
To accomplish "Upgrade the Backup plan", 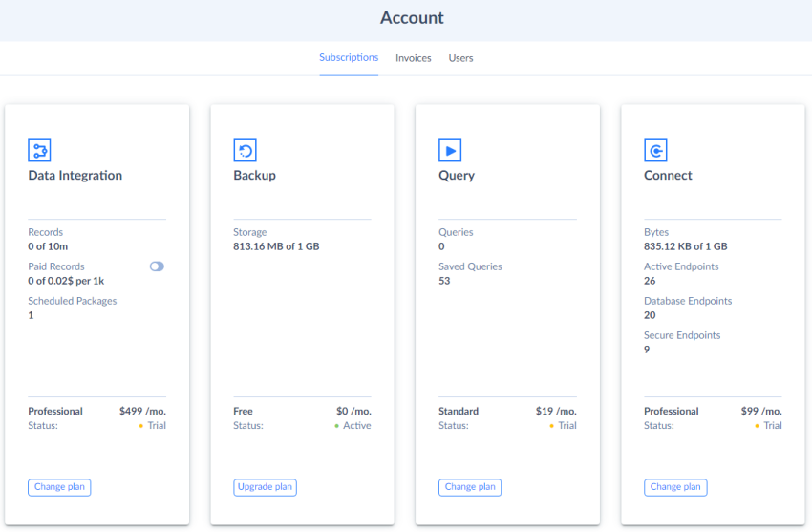I will [266, 487].
